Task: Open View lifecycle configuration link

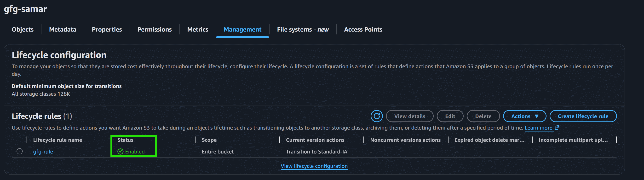Action: coord(314,166)
